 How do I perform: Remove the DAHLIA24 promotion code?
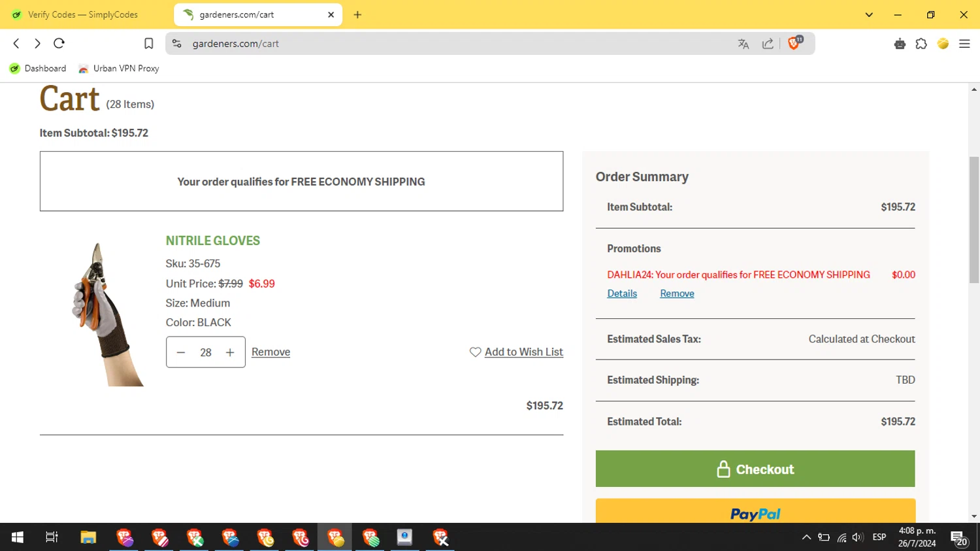point(677,293)
